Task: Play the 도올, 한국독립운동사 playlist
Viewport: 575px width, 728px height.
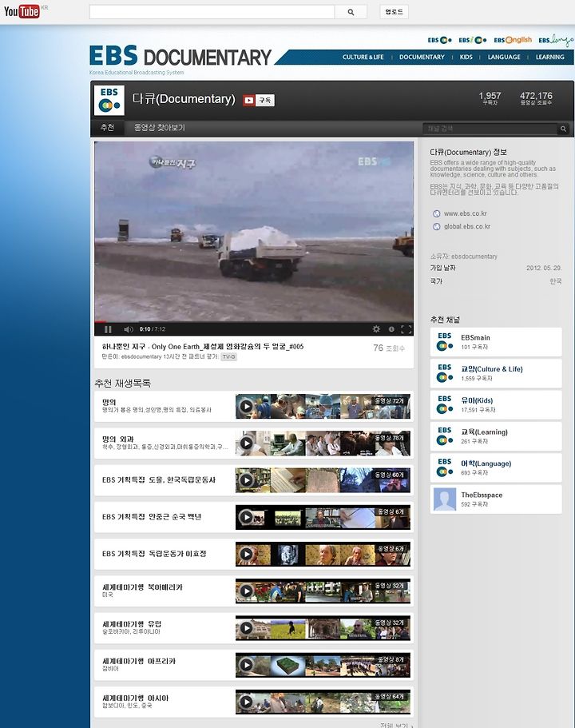Action: coord(246,480)
